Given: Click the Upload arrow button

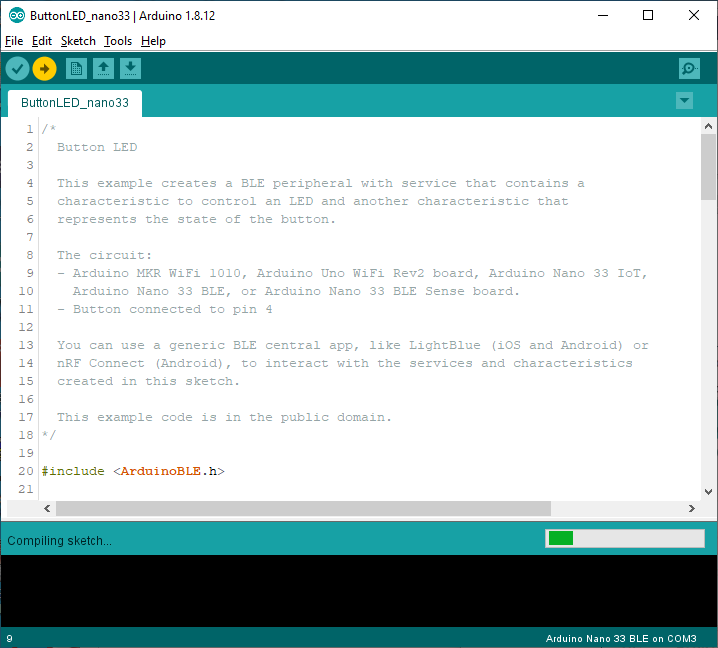Looking at the screenshot, I should pyautogui.click(x=44, y=69).
